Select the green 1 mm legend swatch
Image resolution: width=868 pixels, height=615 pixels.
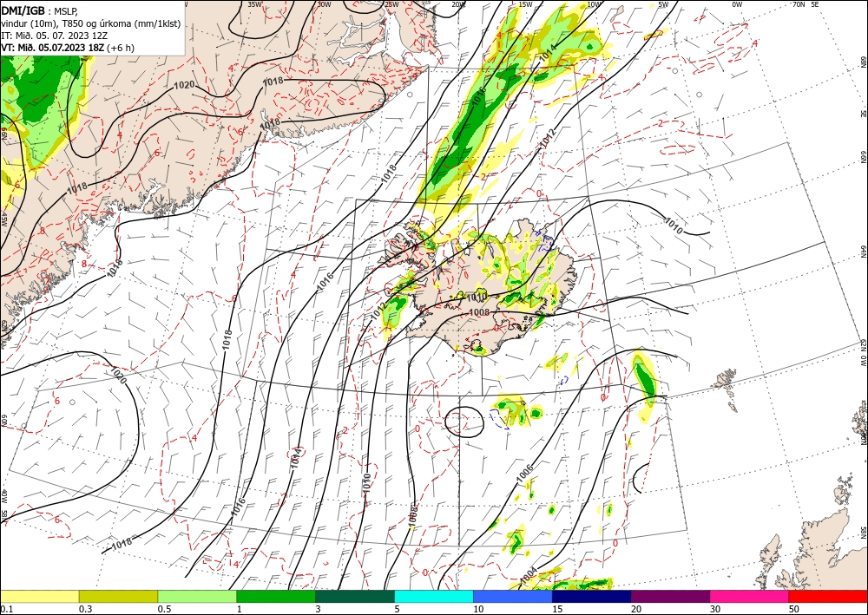276,596
